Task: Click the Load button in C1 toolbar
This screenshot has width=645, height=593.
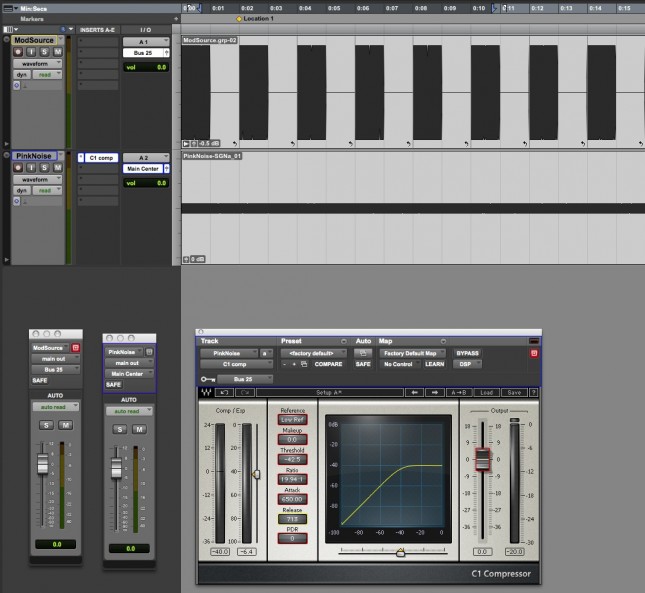Action: 485,392
